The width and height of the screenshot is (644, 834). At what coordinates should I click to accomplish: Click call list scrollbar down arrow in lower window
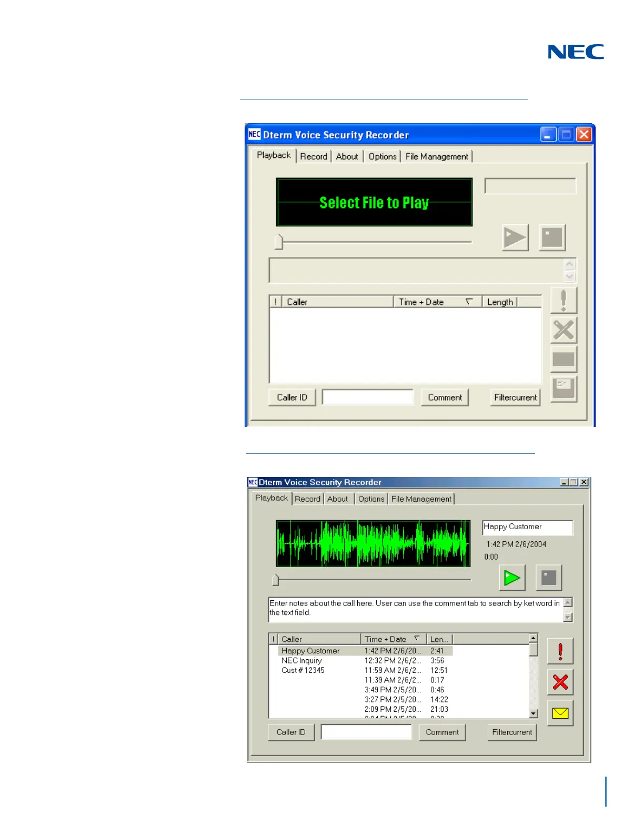point(534,714)
